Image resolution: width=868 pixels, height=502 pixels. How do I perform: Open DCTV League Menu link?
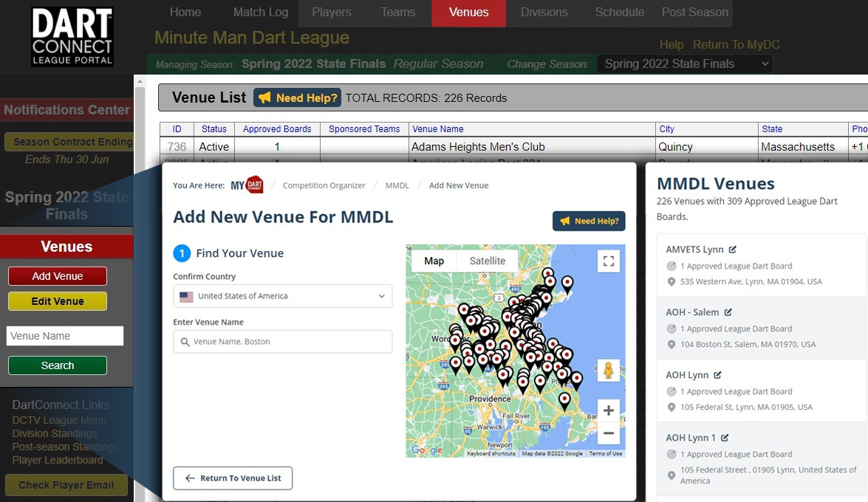point(59,421)
